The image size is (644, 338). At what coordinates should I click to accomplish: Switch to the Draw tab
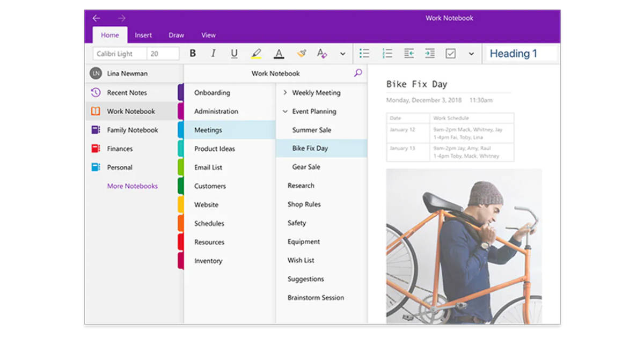[x=176, y=35]
